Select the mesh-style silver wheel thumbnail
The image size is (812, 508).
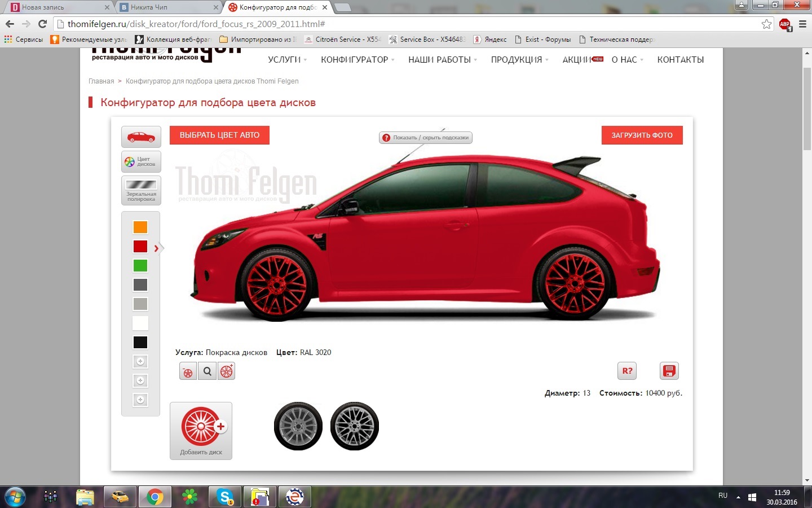pyautogui.click(x=355, y=426)
